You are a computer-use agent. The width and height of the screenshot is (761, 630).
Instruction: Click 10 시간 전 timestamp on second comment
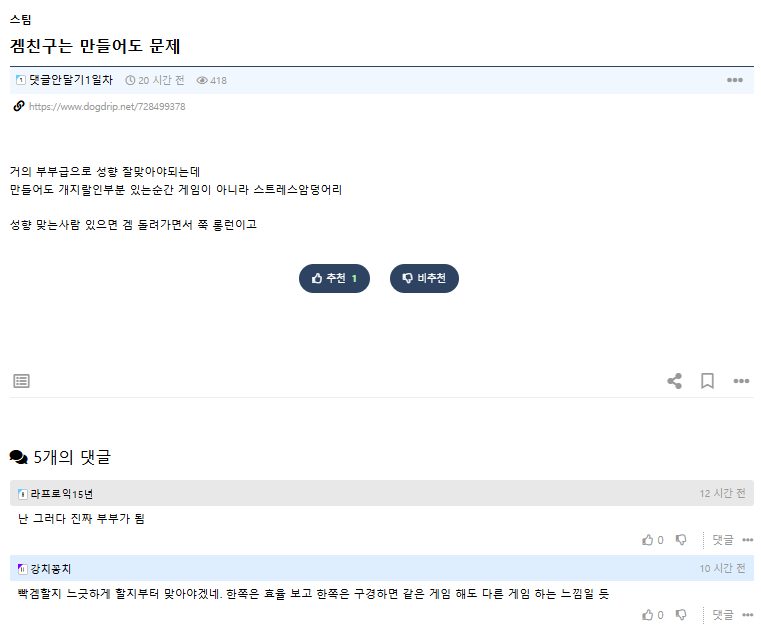coord(722,568)
